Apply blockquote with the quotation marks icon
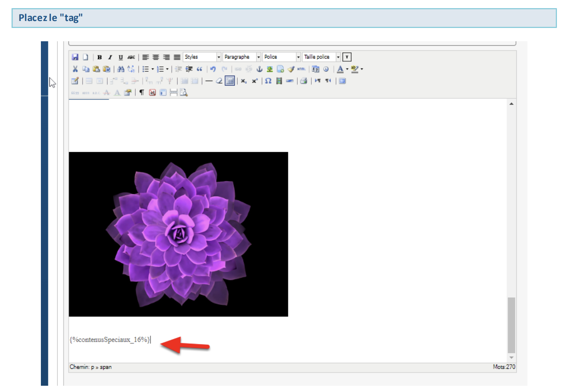Screen dimensions: 568x392 [199, 69]
